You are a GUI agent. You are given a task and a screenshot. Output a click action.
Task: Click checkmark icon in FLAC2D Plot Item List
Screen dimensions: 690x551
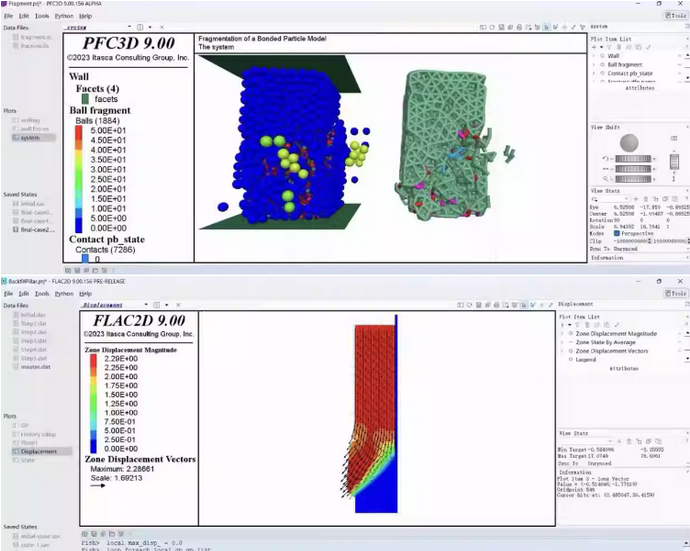(617, 325)
